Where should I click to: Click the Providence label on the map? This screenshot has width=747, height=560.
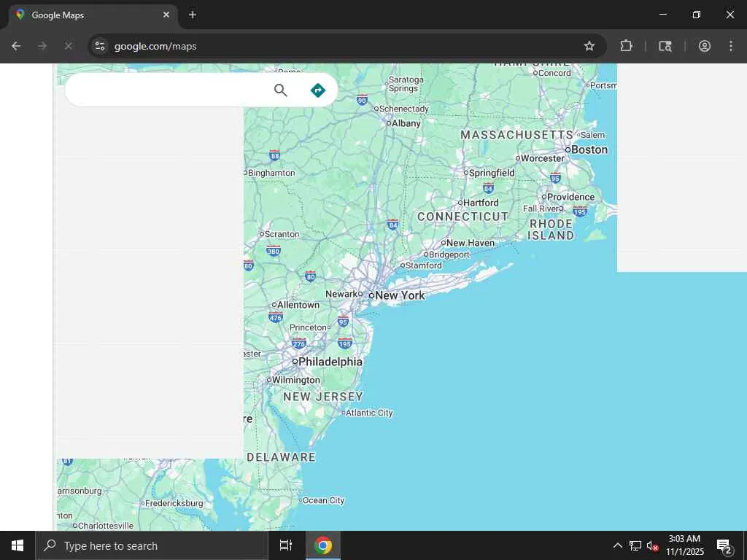pos(570,197)
